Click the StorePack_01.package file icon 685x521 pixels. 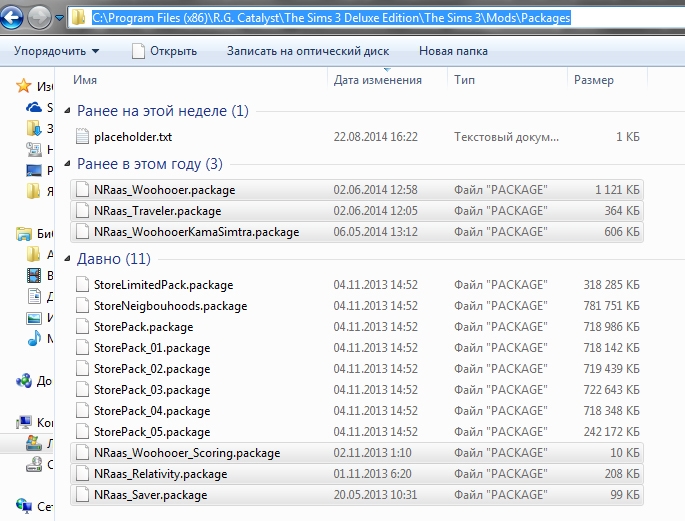tap(82, 348)
